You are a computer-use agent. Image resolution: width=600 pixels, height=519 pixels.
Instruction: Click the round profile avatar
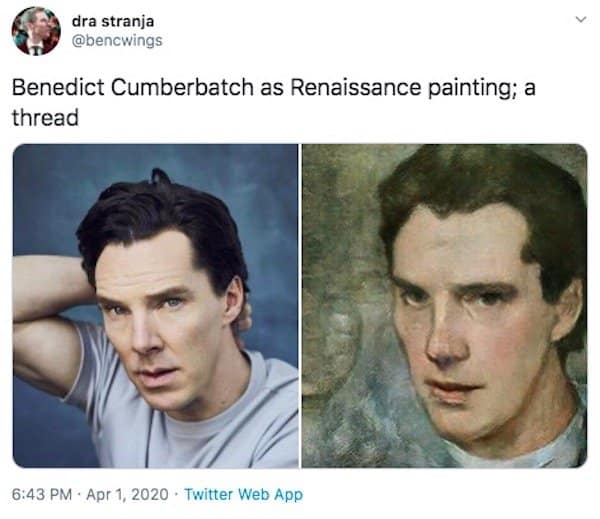36,31
